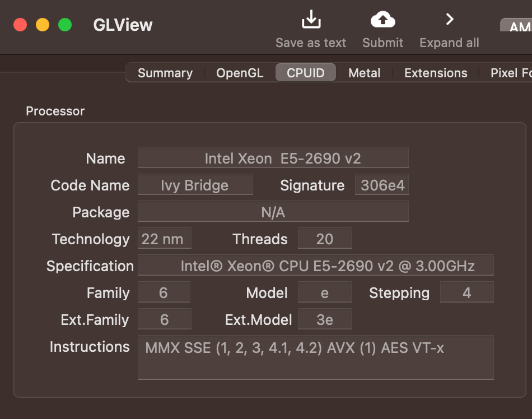Click the Ext.Family field value 6
This screenshot has height=419, width=532.
(x=165, y=319)
